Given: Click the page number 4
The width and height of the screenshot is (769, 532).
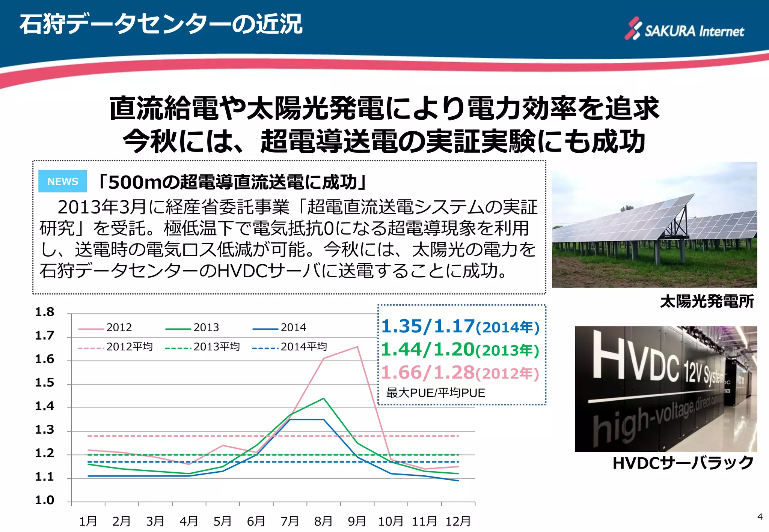Looking at the screenshot, I should (x=760, y=517).
